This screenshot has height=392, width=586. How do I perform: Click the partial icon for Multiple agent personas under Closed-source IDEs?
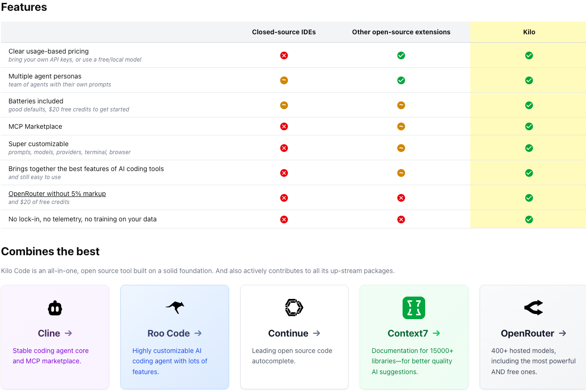click(x=284, y=80)
